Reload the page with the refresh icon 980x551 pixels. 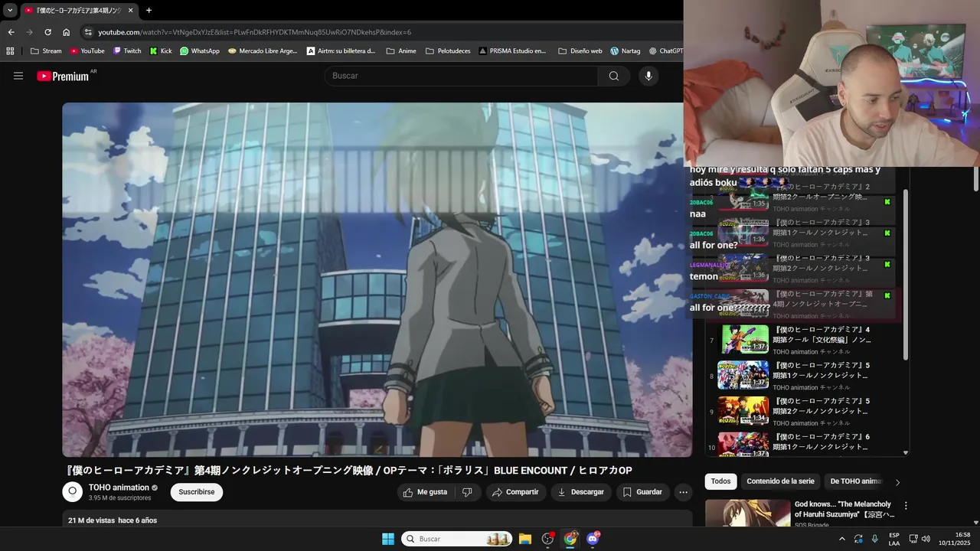(47, 32)
